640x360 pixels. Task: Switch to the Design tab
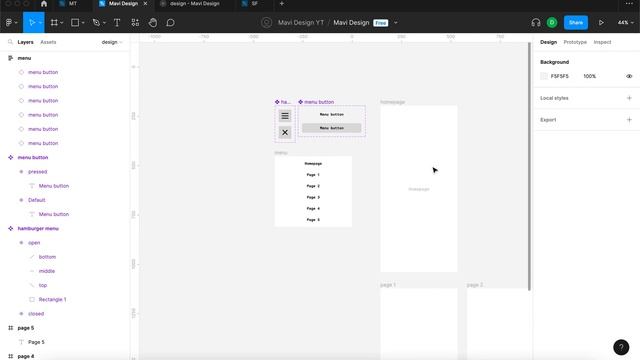pos(548,42)
